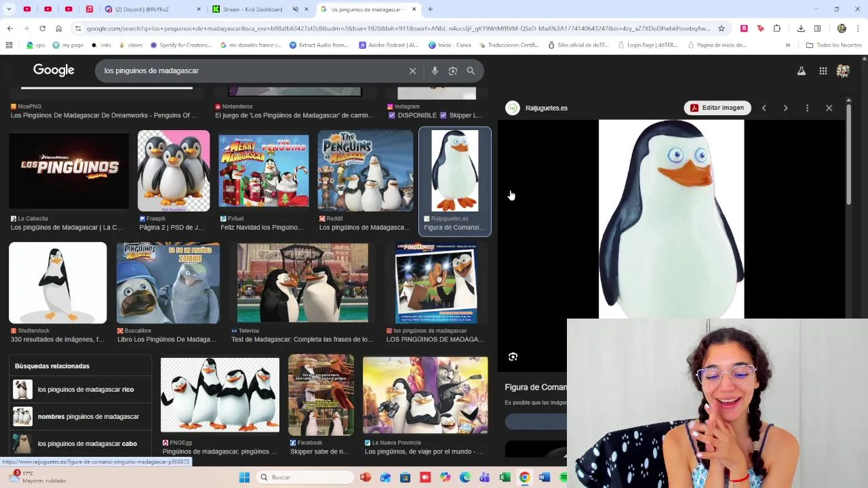Screen dimensions: 868x488
Task: Reload the current page
Action: pyautogui.click(x=42, y=28)
